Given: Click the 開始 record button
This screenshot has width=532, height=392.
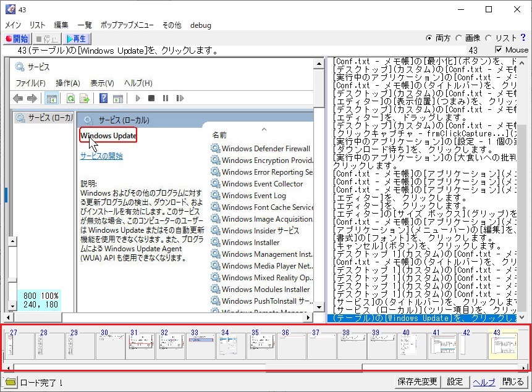Looking at the screenshot, I should pos(17,39).
